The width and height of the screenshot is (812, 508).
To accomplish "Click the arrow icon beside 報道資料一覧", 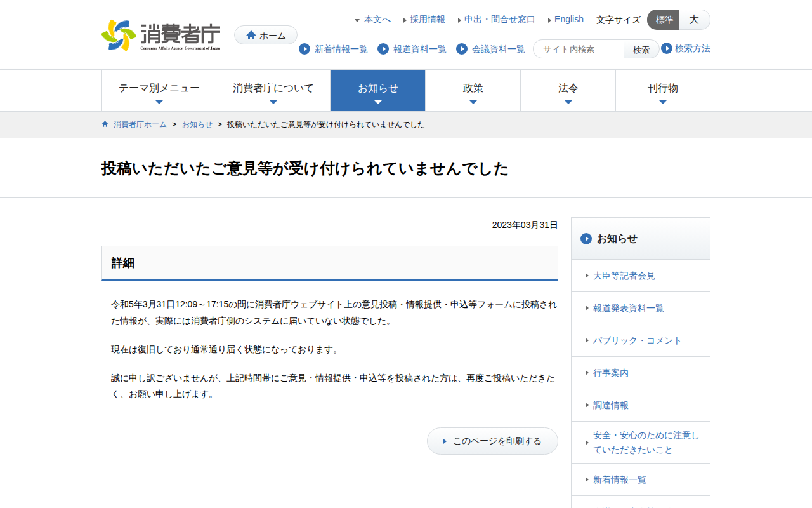I will point(383,49).
